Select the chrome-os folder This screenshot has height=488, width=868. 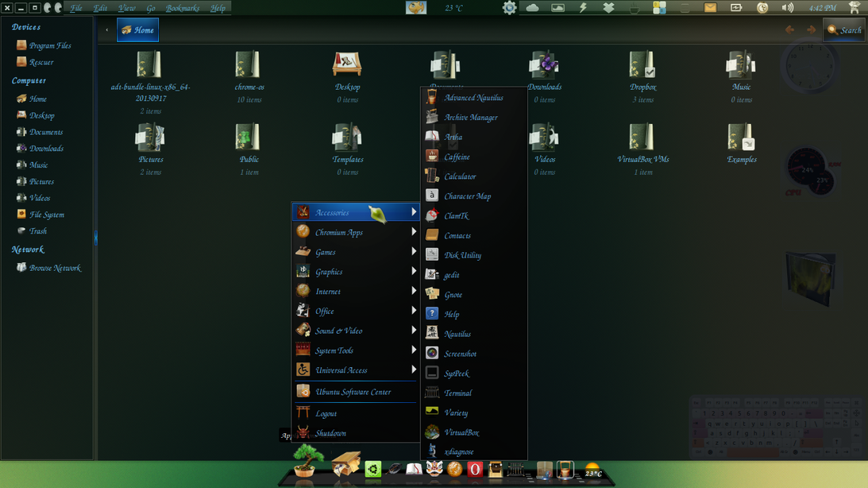point(249,76)
